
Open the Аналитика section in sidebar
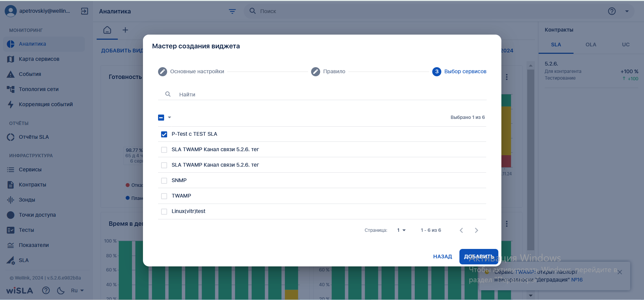pyautogui.click(x=44, y=44)
